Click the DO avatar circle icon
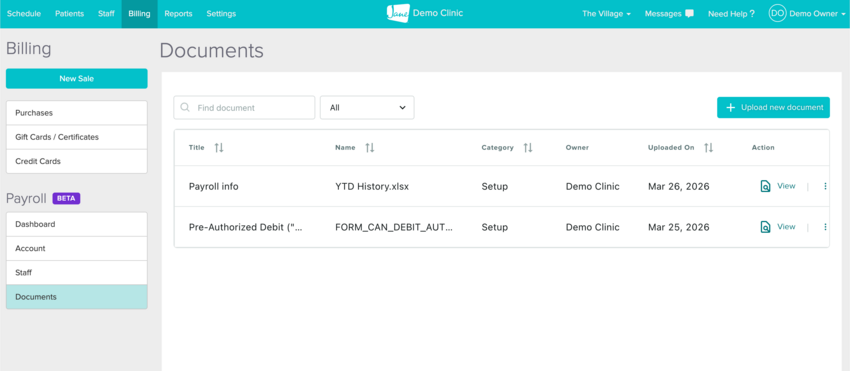The height and width of the screenshot is (371, 850). [x=777, y=14]
